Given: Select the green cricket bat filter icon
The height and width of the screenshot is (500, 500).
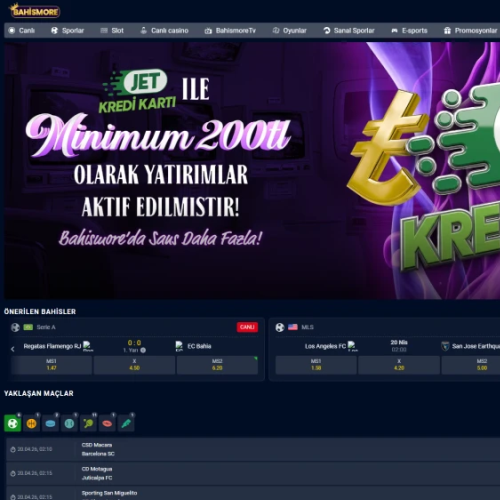Looking at the screenshot, I should tap(126, 424).
